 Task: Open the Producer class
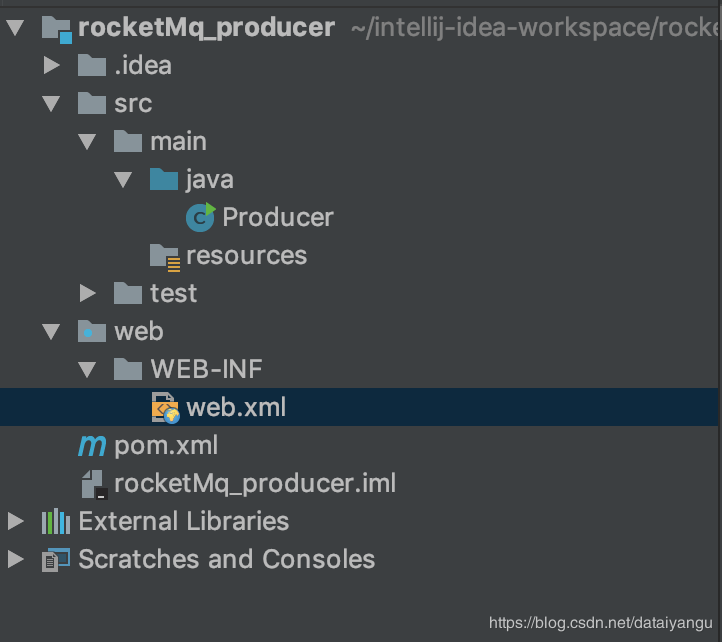point(278,217)
